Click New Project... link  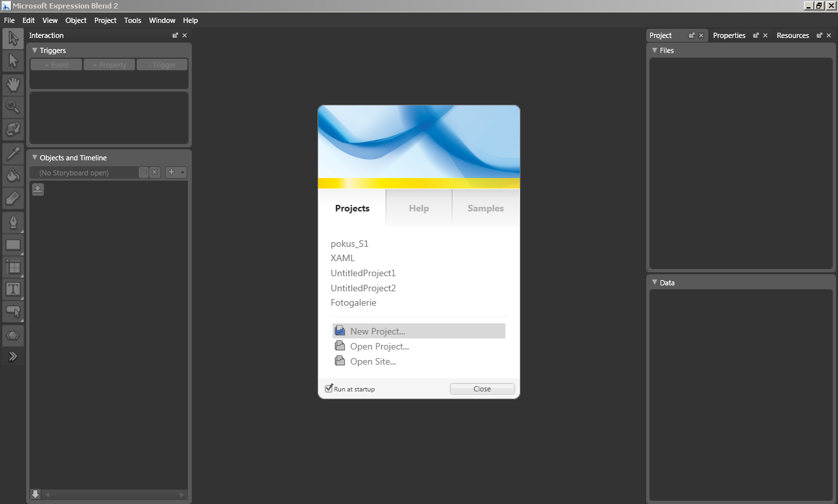[378, 331]
